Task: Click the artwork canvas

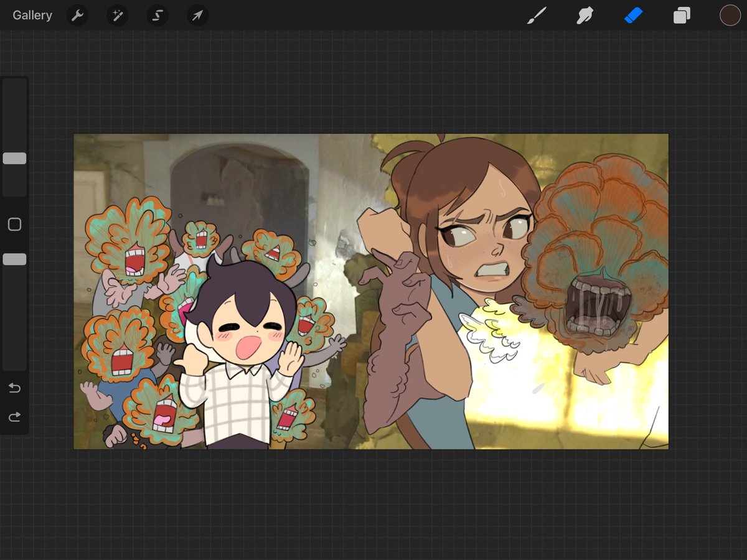Action: click(x=371, y=291)
